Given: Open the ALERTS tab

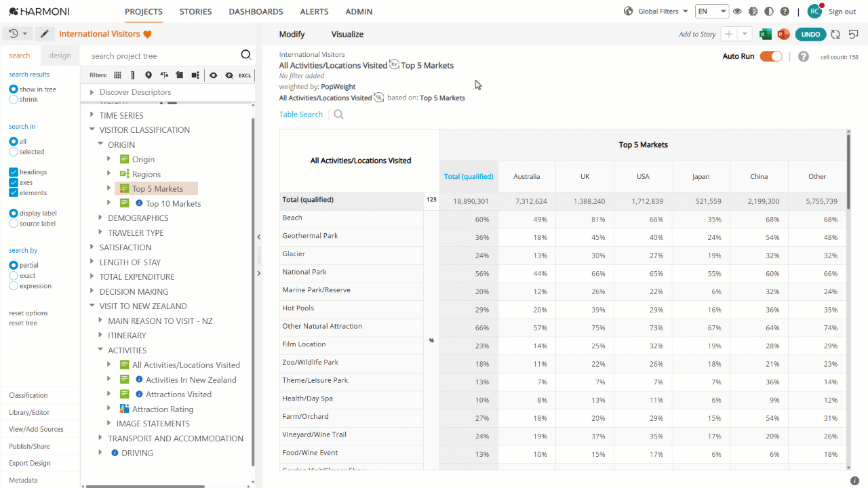Looking at the screenshot, I should coord(314,12).
